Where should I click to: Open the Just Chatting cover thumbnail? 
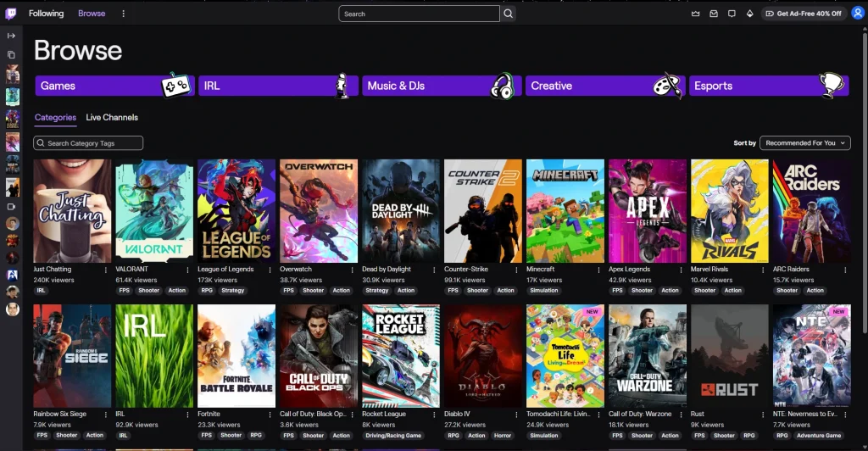[x=72, y=211]
